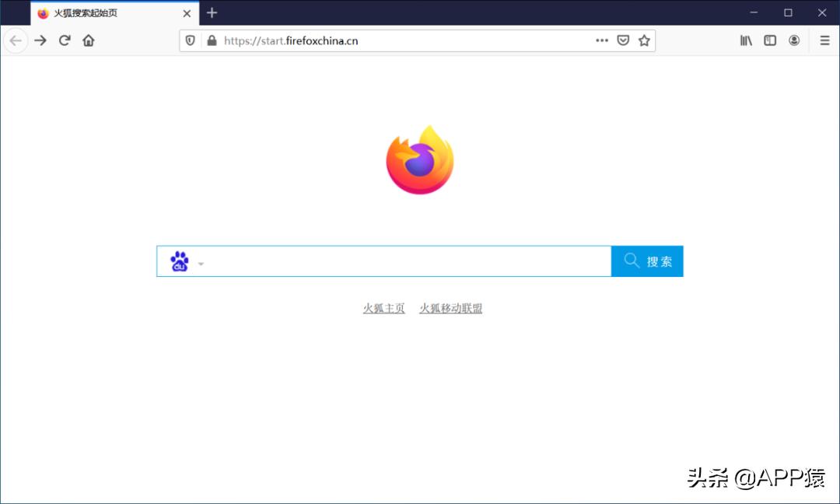Bookmark this page with the star icon
The image size is (840, 504).
click(x=644, y=40)
